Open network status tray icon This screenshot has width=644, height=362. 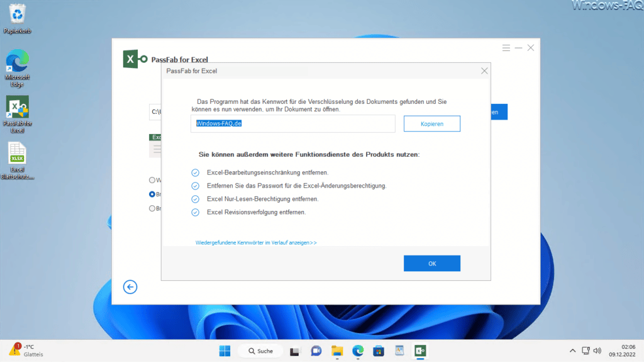586,351
